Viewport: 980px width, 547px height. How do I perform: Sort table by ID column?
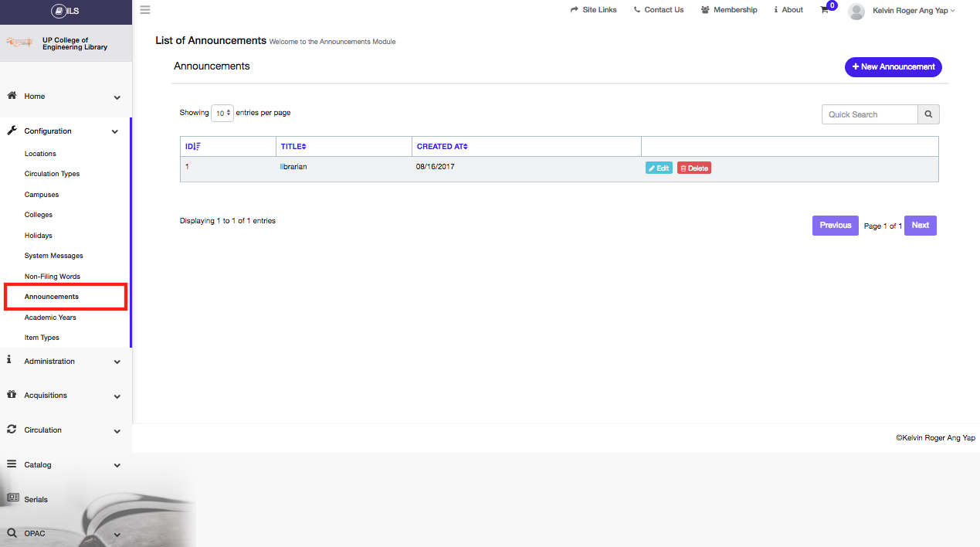192,147
